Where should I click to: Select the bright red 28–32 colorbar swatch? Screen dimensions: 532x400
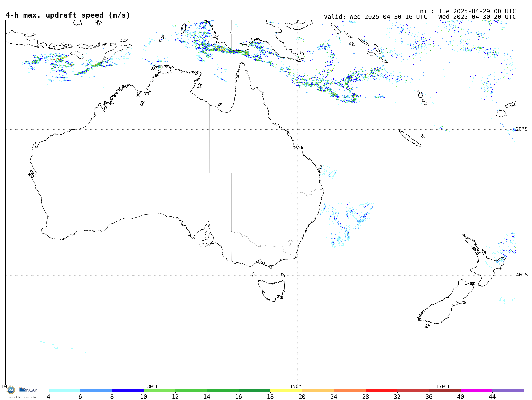click(x=381, y=390)
